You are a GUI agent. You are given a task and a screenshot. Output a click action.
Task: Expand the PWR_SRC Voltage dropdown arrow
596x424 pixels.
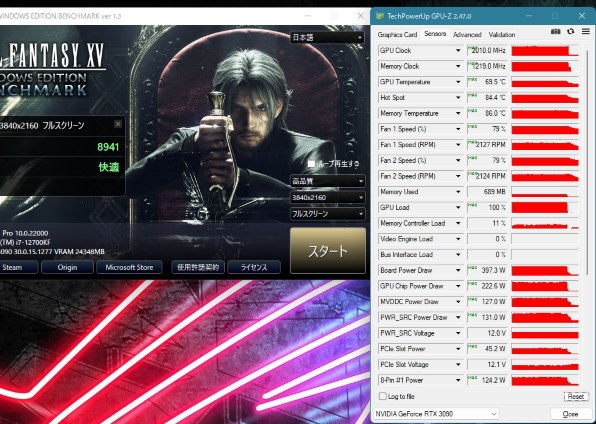458,333
